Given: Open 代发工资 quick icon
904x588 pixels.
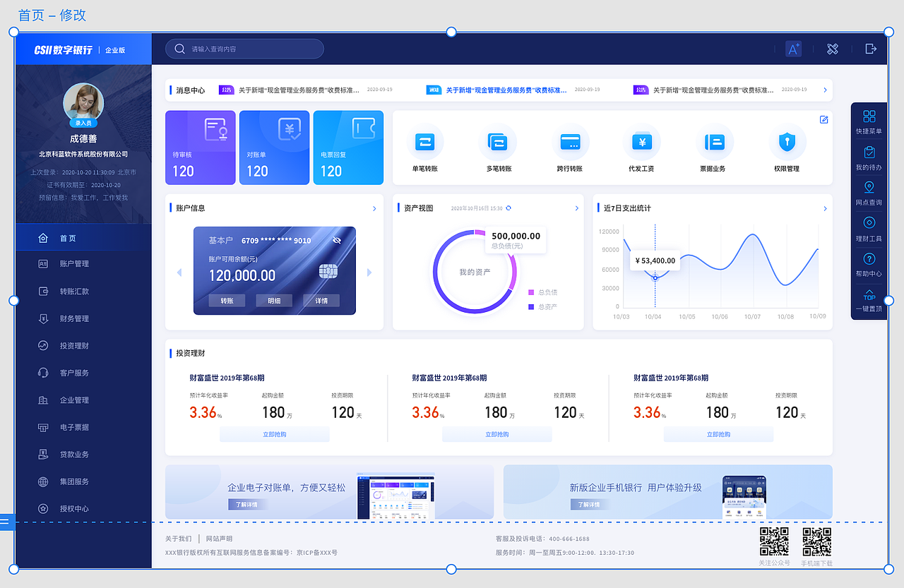Looking at the screenshot, I should point(642,143).
